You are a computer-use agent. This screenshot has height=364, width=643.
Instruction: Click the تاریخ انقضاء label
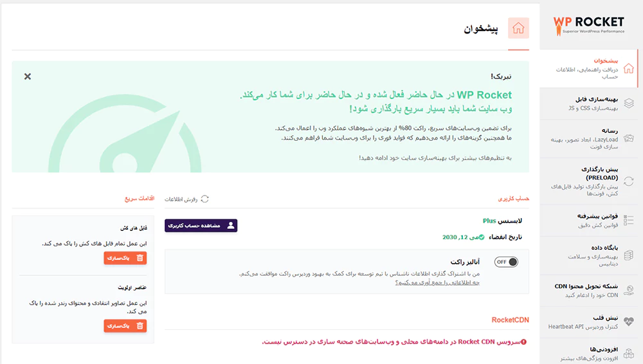505,237
